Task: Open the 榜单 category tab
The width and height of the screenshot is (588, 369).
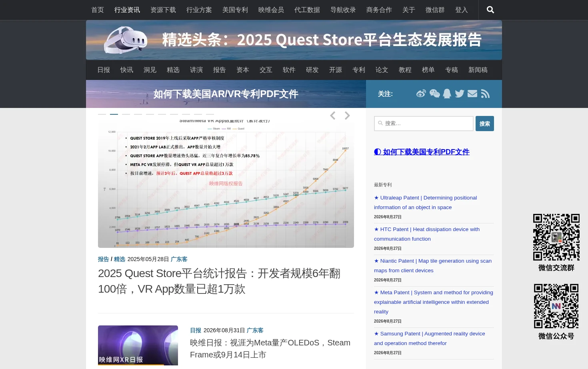Action: coord(428,70)
